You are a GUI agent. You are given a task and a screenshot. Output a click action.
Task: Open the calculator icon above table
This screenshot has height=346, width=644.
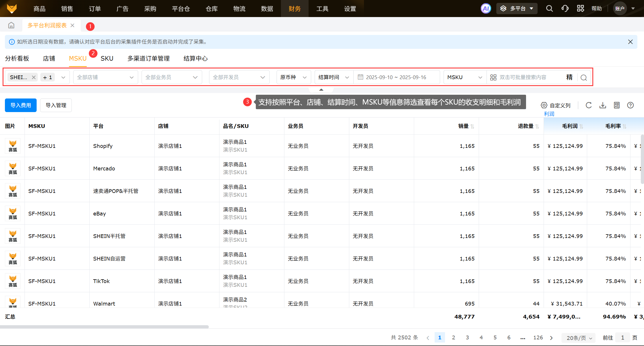point(617,105)
